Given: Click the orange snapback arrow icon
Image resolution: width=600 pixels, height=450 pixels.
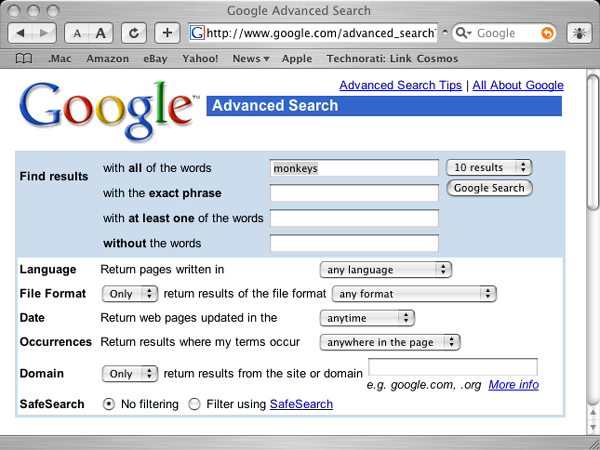Looking at the screenshot, I should coord(547,33).
